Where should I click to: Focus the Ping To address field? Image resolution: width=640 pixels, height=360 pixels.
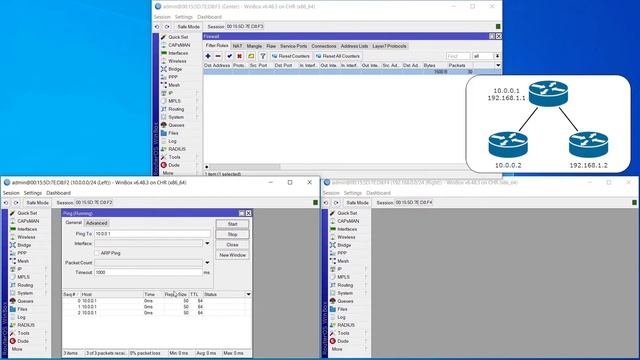point(152,234)
